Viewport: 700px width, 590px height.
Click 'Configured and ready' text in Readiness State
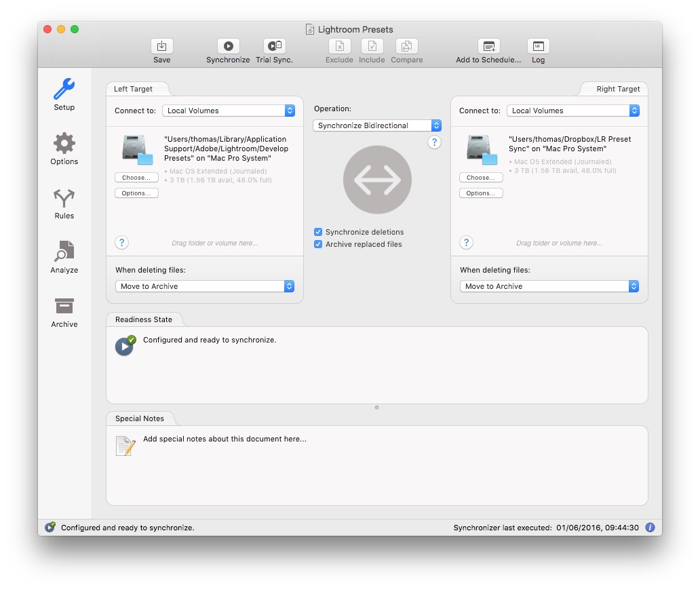210,340
